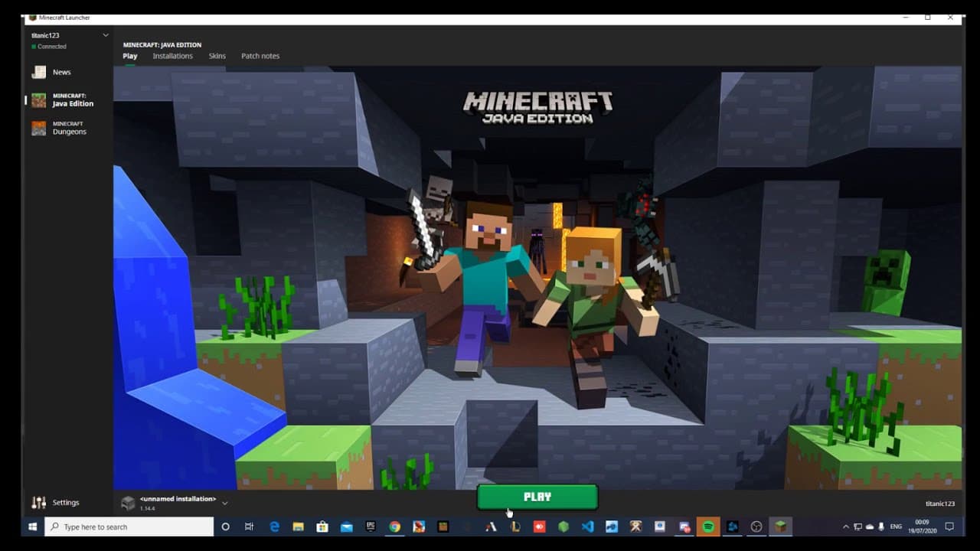This screenshot has height=551, width=980.
Task: Open the Patch notes tab
Action: pyautogui.click(x=260, y=56)
